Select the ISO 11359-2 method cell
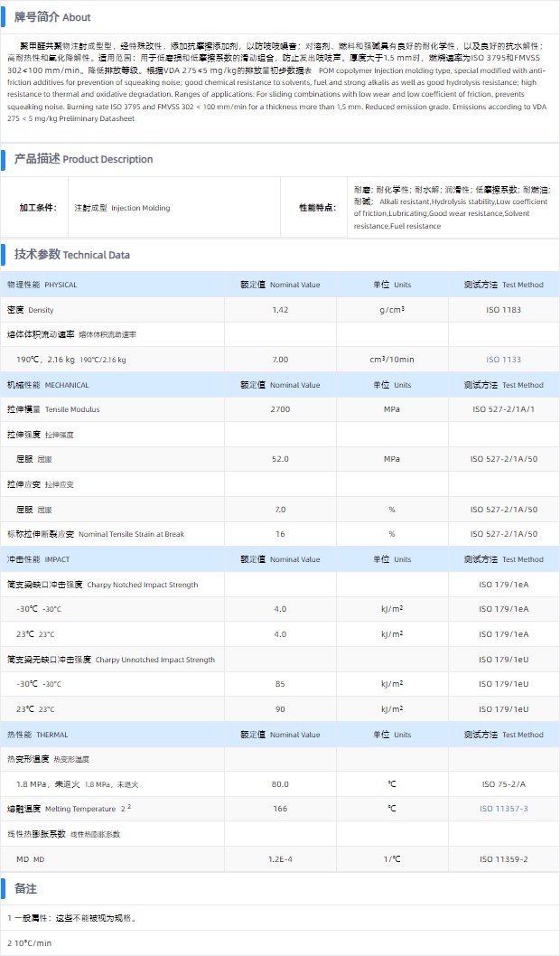This screenshot has height=956, width=560. pos(503,859)
